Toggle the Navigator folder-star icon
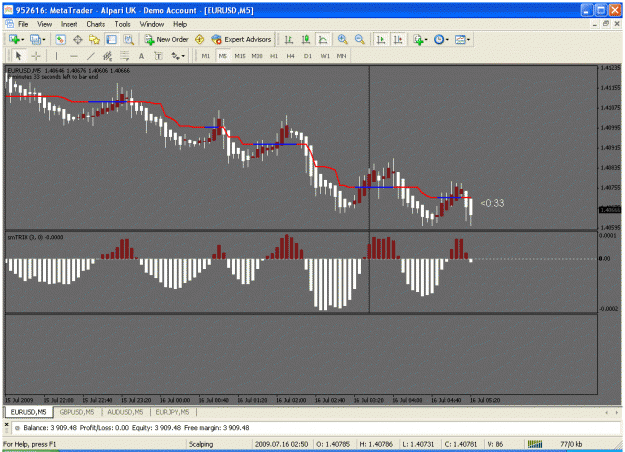The image size is (625, 452). [94, 39]
